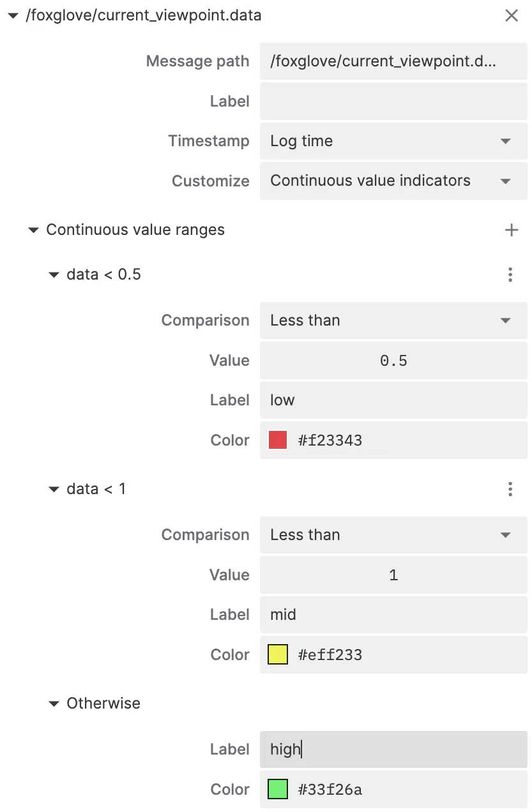Open the options menu for data < 0.5 range
The width and height of the screenshot is (532, 812).
point(510,274)
